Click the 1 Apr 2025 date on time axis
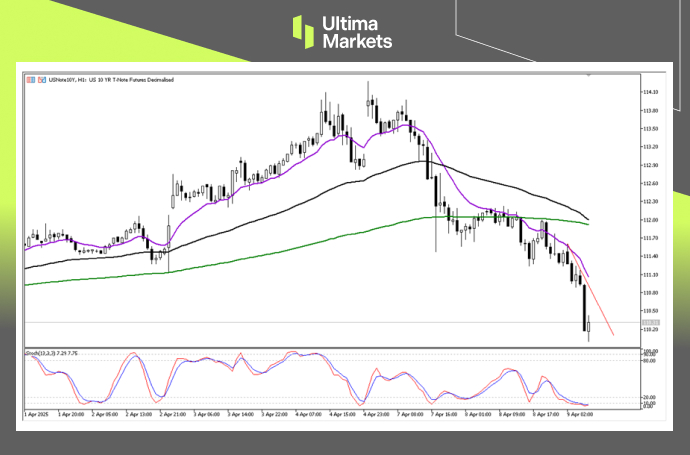The width and height of the screenshot is (690, 455). 36,412
